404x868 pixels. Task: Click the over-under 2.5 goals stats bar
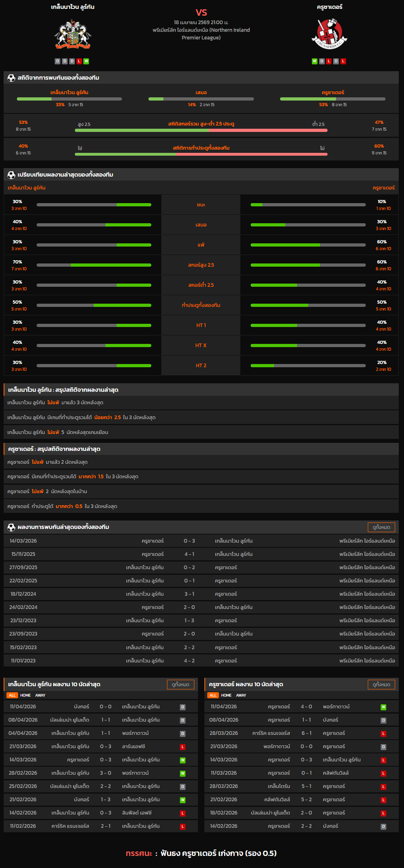[x=201, y=130]
